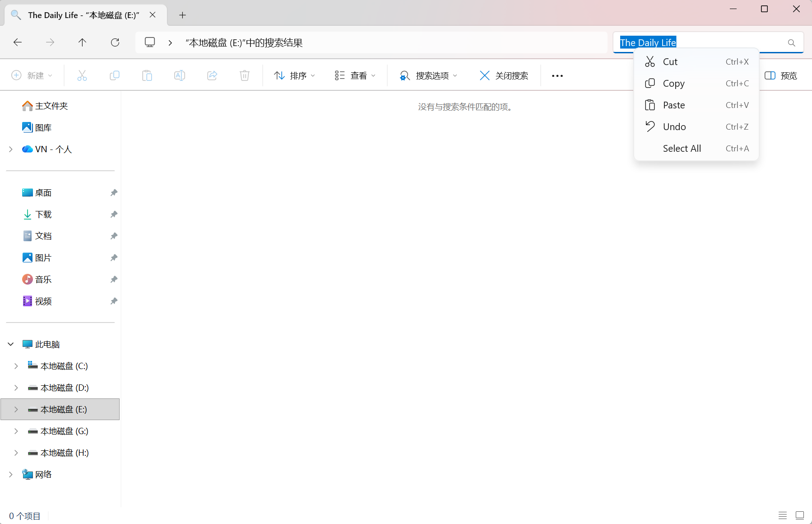
Task: Choose Undo from the context menu
Action: [x=696, y=127]
